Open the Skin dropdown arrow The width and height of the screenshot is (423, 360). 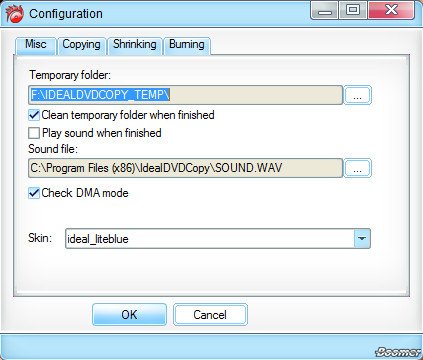362,238
